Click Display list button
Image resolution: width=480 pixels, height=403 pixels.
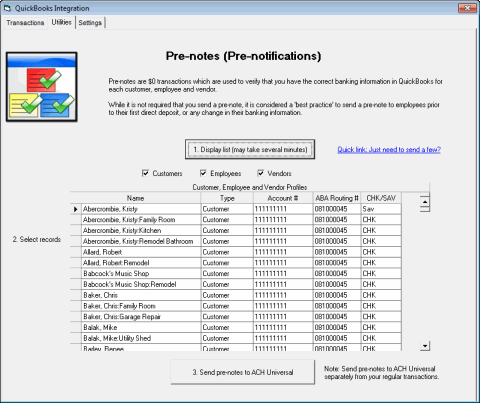[x=250, y=149]
